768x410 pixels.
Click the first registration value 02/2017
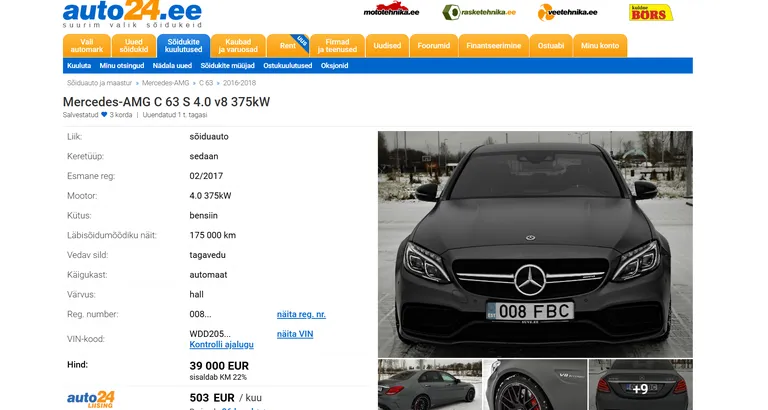pyautogui.click(x=206, y=176)
